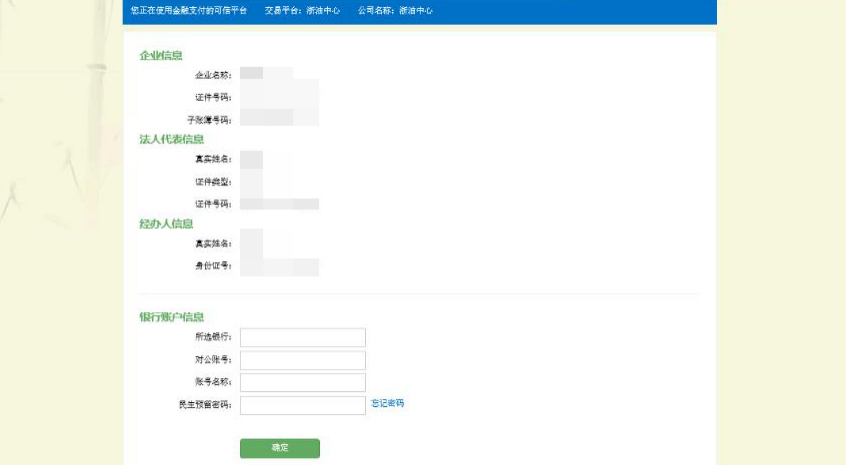Click the 企业名称 label

[213, 75]
